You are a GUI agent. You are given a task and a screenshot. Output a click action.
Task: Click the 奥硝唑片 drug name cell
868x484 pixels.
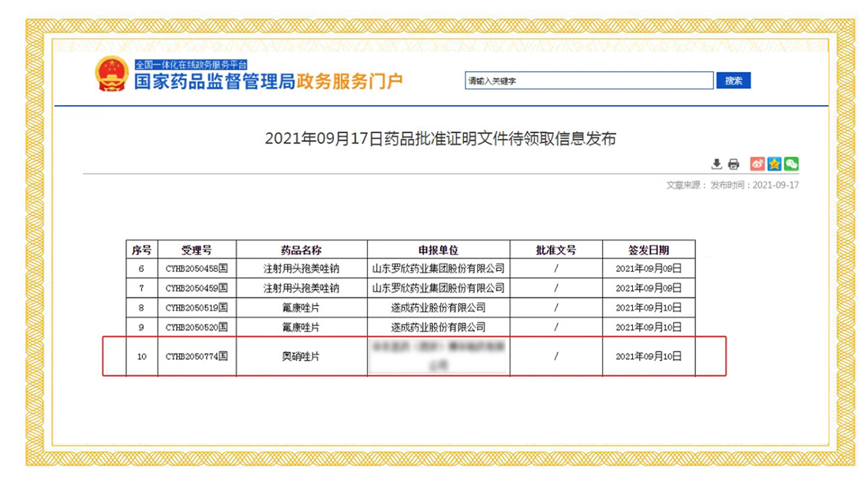[x=301, y=357]
